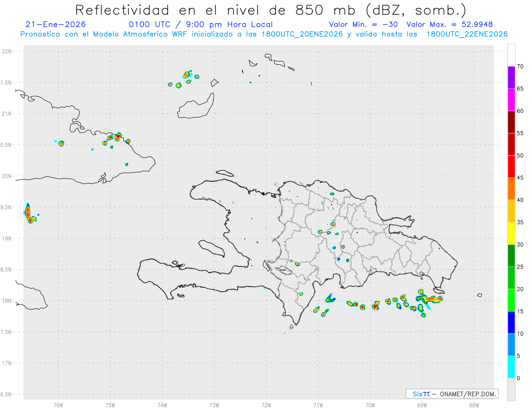This screenshot has height=411, width=532.
Task: Click the '5' colorbar scale value
Action: point(518,356)
